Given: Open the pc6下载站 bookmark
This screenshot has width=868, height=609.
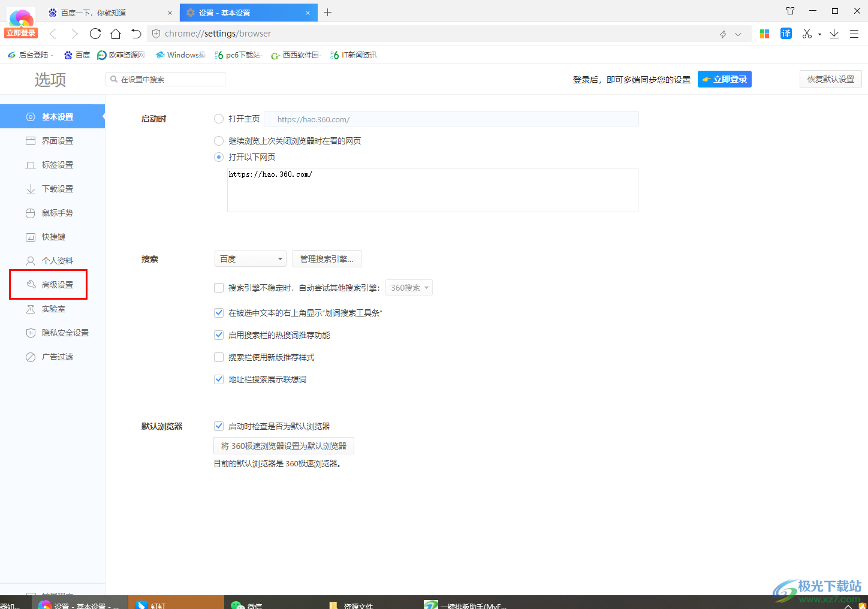Looking at the screenshot, I should click(x=238, y=55).
